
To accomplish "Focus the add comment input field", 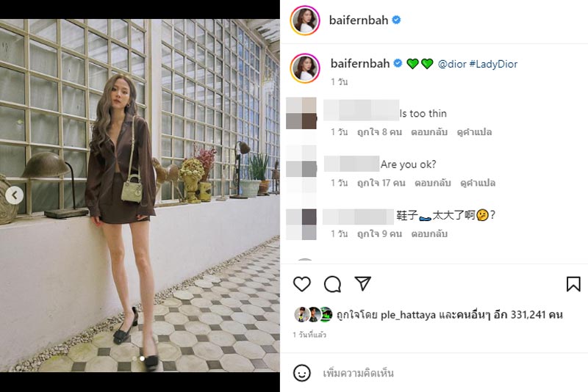I will 441,373.
